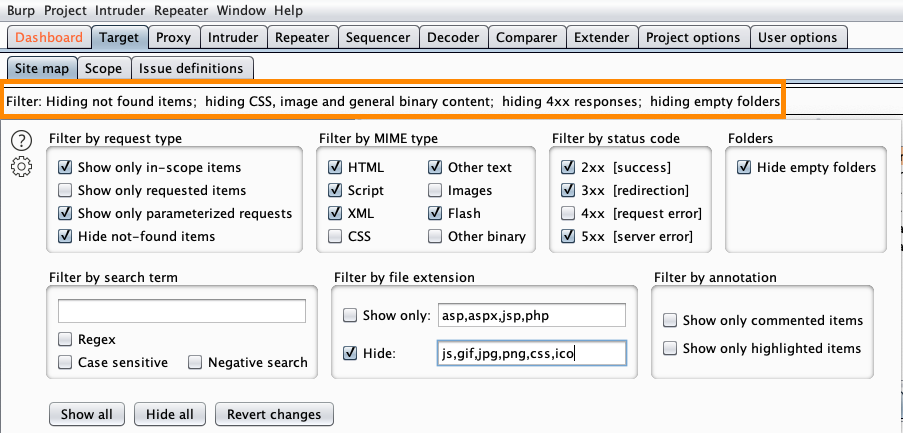Enable Show only highlighted items
903x433 pixels.
click(670, 348)
